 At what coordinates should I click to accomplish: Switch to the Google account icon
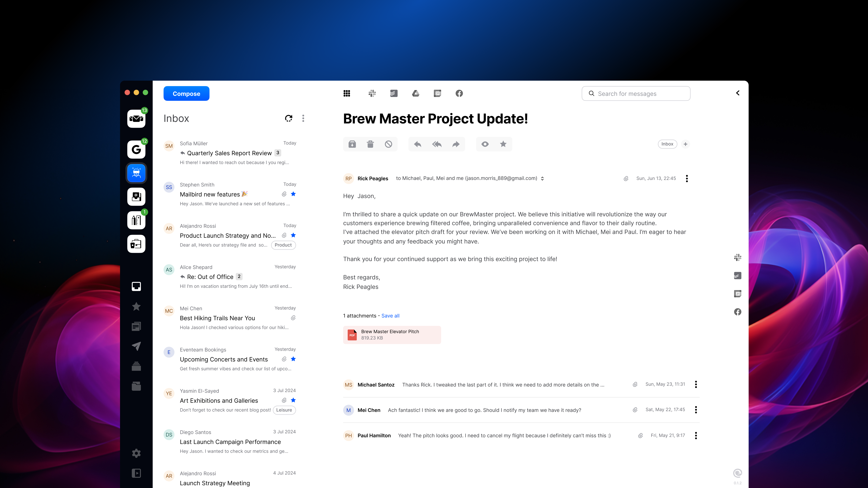coord(136,149)
